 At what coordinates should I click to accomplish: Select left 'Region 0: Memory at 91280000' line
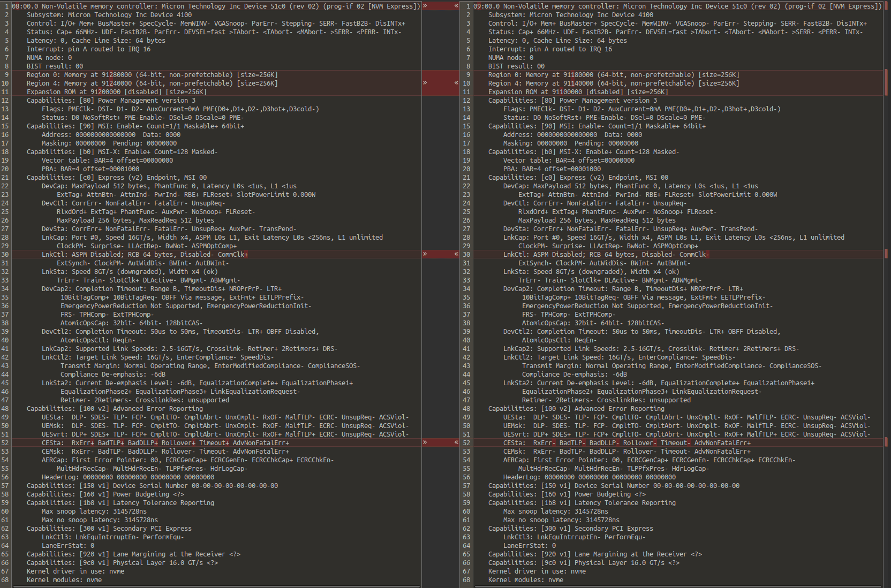[x=153, y=74]
